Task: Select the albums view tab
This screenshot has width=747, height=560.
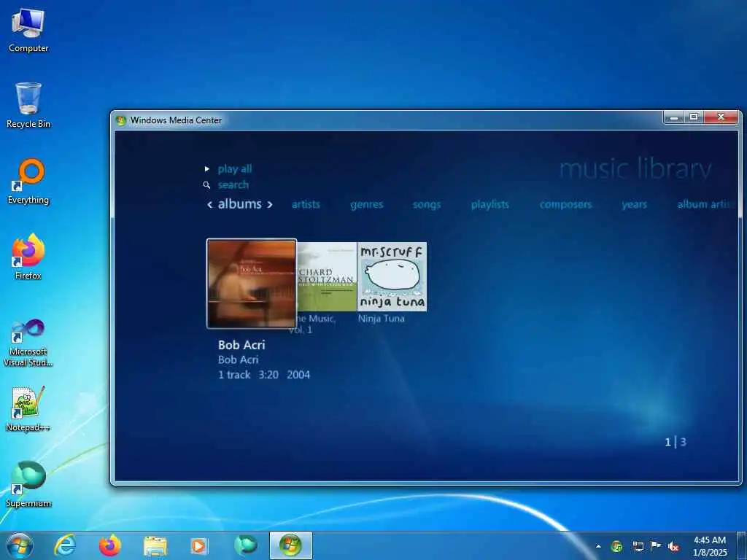Action: point(239,204)
